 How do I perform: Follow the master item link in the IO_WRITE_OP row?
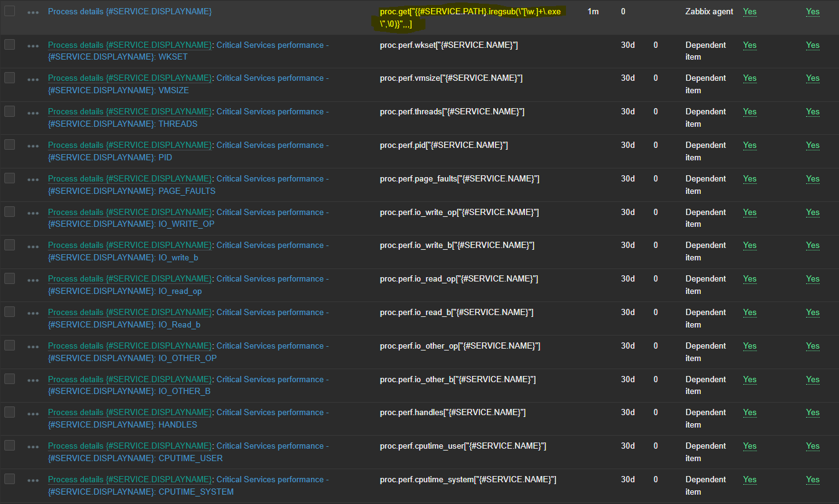(x=130, y=213)
